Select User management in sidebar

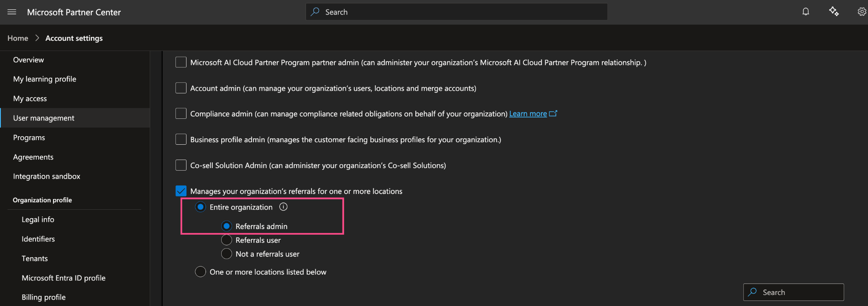click(x=75, y=118)
